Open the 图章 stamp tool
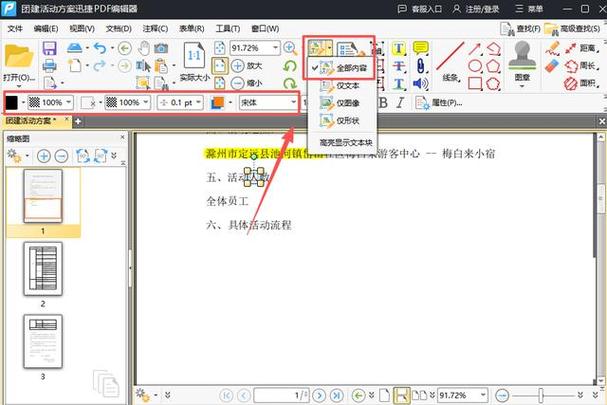Viewport: 607px width, 405px height. tap(522, 64)
